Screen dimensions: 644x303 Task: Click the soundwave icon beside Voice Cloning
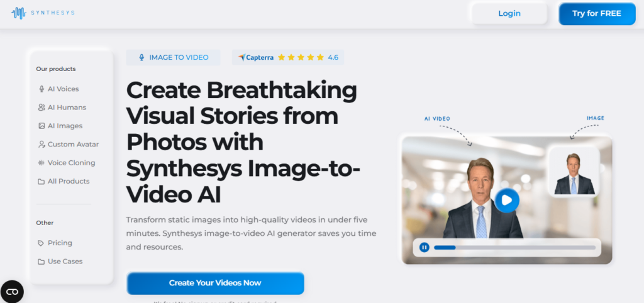42,163
